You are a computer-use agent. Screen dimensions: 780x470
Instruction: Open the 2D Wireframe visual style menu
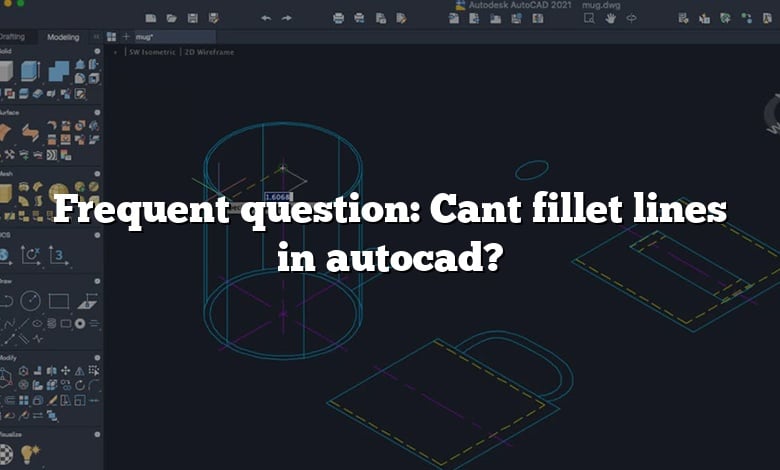(209, 52)
